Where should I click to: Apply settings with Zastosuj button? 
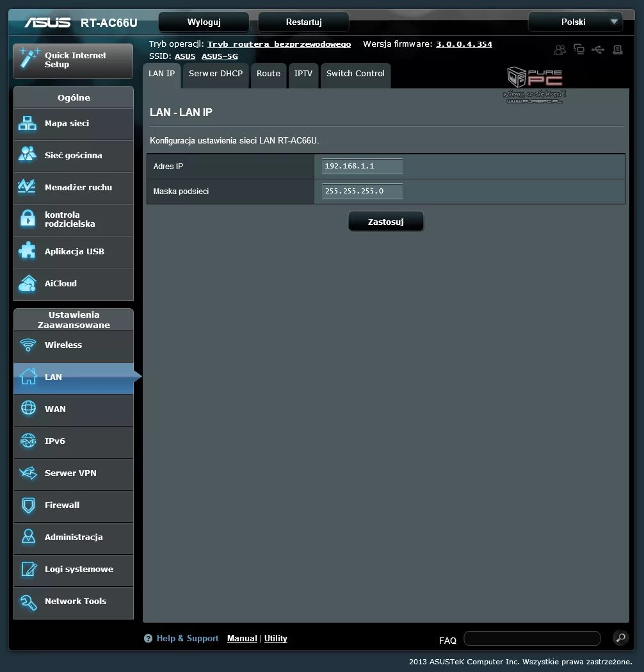386,222
